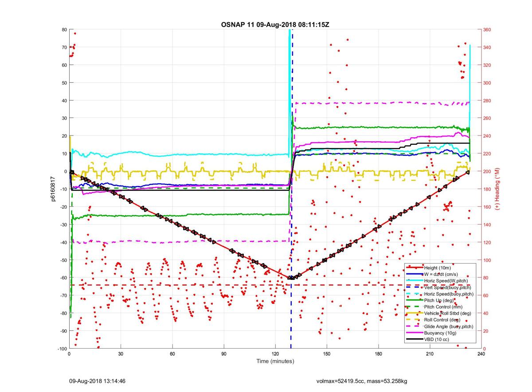
Task: Click the plot title 'OSNAP 11 09-Aug-2018 08:11:15Z'
Action: [275, 24]
